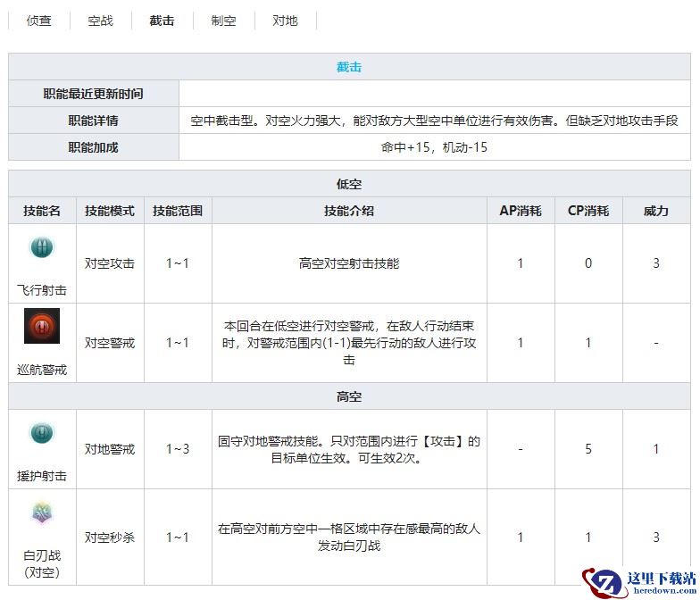Click the heredown.com watermark link
The image size is (700, 600).
pos(659,591)
